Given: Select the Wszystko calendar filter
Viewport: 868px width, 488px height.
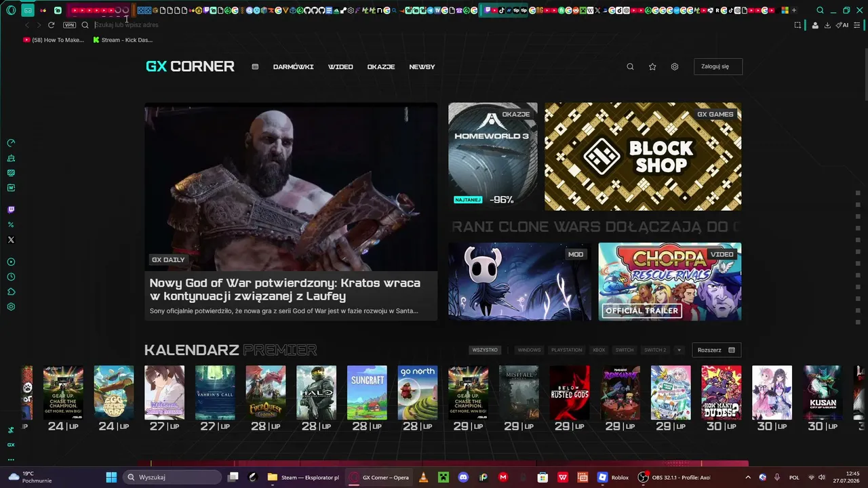Looking at the screenshot, I should tap(485, 350).
